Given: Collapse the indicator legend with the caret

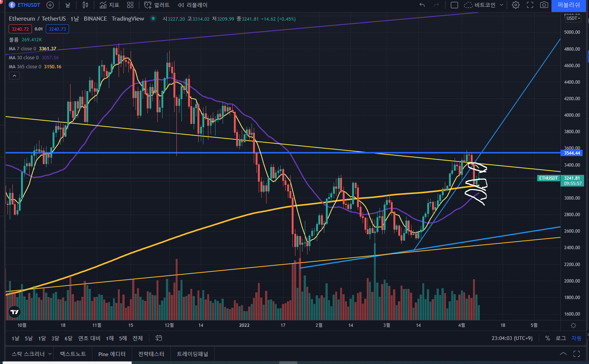Looking at the screenshot, I should coord(14,76).
